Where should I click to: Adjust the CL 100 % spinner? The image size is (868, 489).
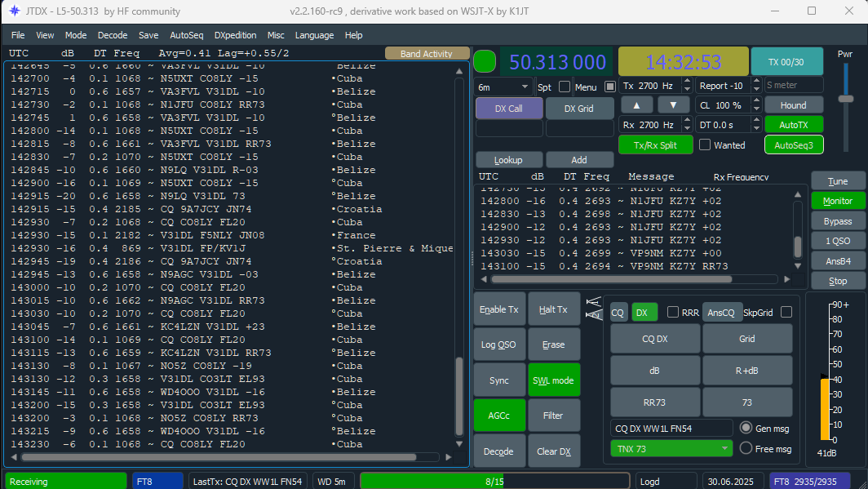[x=728, y=105]
